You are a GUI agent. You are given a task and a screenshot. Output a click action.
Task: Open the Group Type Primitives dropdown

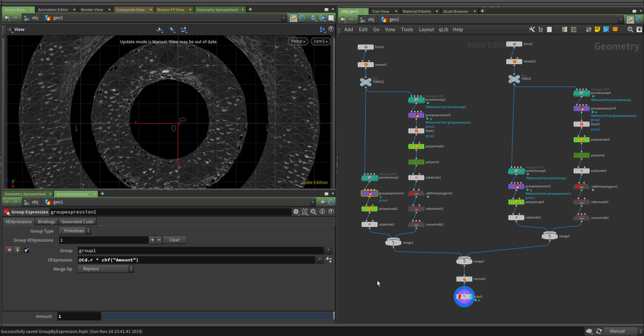click(x=75, y=231)
